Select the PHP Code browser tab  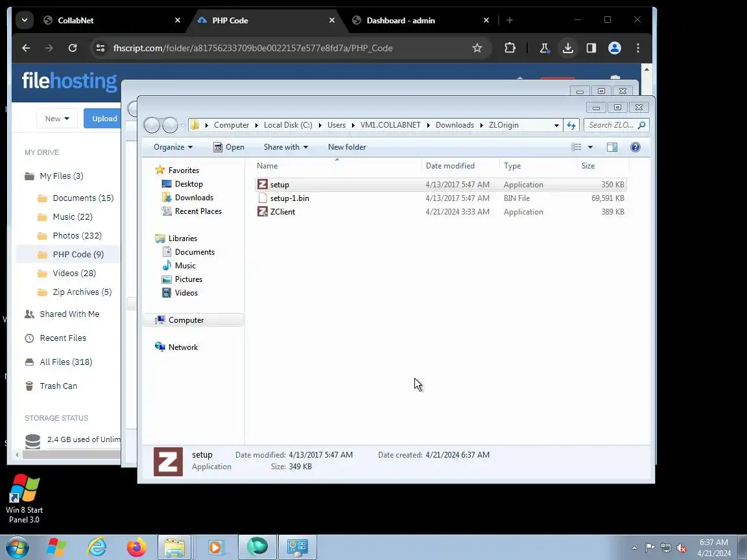(265, 20)
